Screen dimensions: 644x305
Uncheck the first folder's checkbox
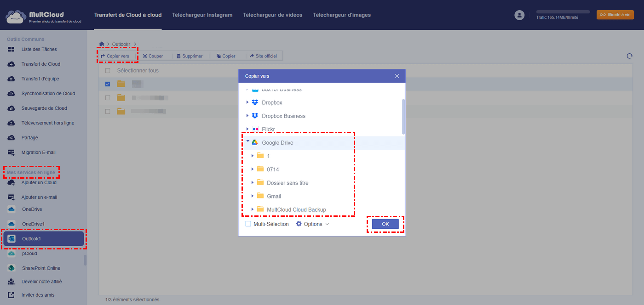click(108, 84)
